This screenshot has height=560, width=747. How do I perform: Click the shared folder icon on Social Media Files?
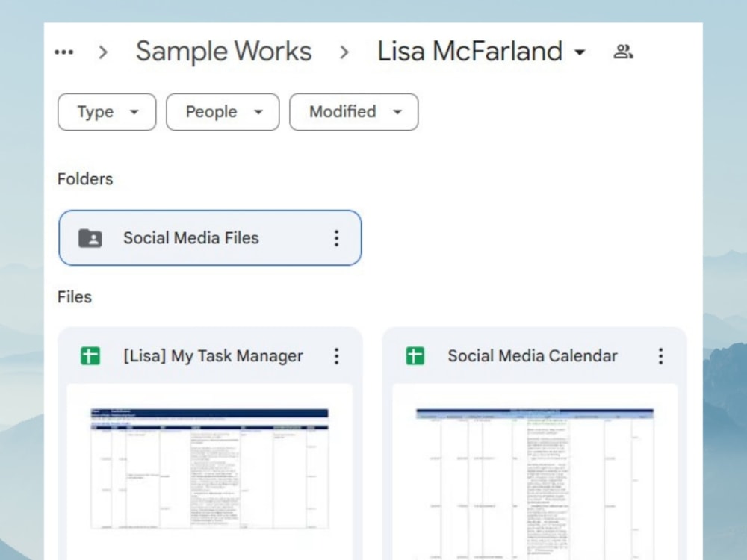click(x=90, y=238)
